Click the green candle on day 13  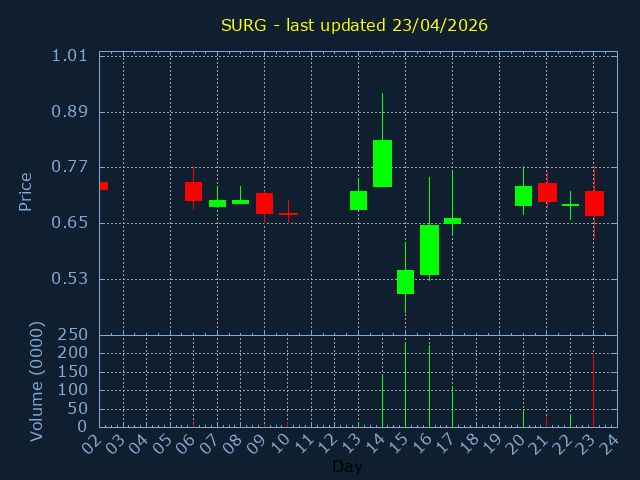click(x=358, y=200)
